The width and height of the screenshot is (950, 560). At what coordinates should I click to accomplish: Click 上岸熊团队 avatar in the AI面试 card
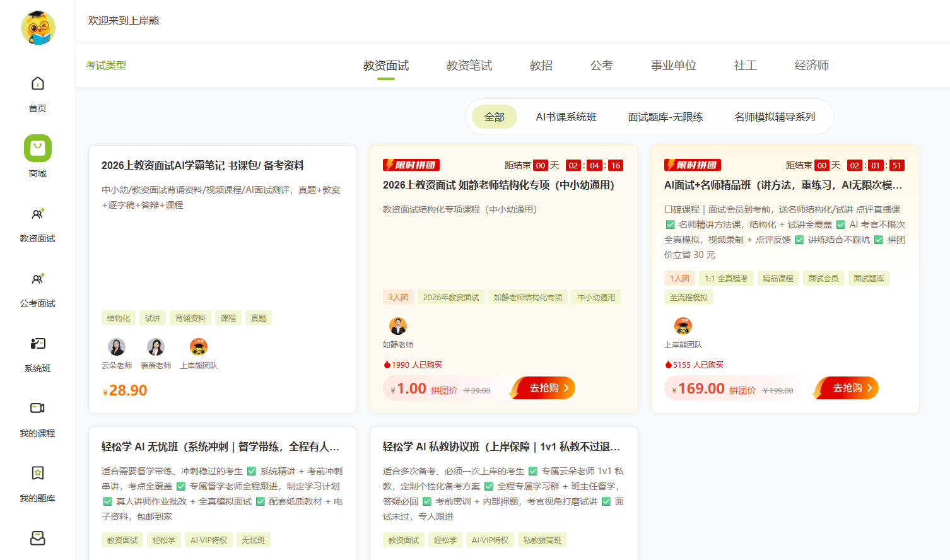[x=683, y=326]
